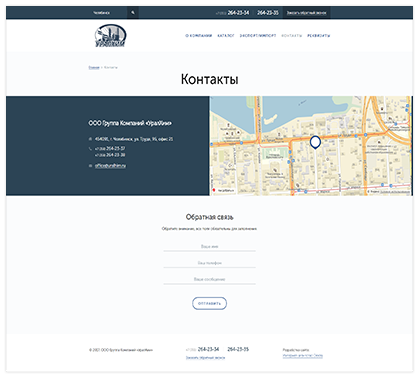Click the blue location pin on the map
Viewport: 419px width, 379px height.
(315, 142)
